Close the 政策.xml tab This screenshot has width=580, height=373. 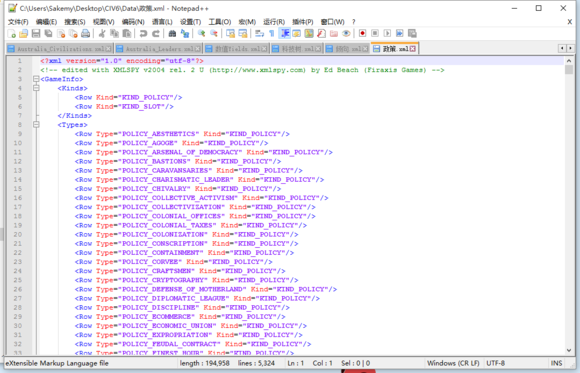(x=412, y=49)
